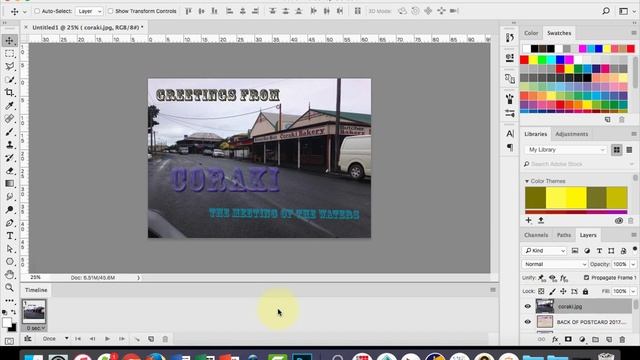The image size is (640, 360).
Task: Select the Eraser tool
Action: pos(9,171)
